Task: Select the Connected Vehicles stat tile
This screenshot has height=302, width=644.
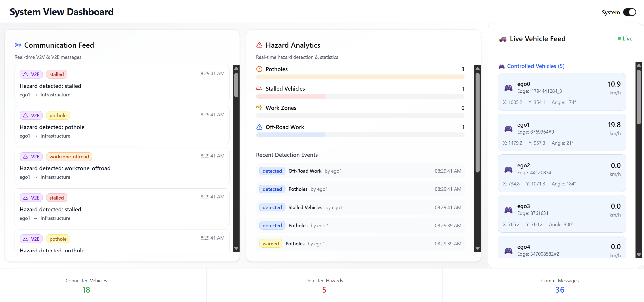Action: [x=86, y=285]
